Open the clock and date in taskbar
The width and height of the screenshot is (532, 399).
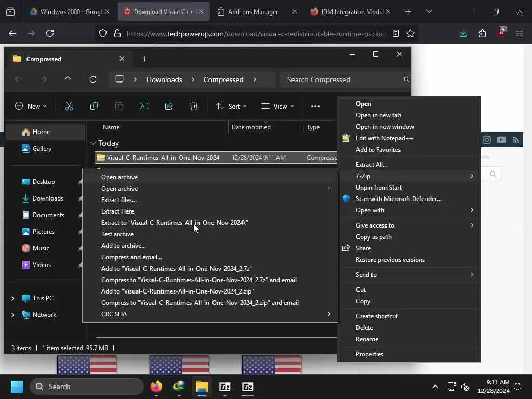494,387
